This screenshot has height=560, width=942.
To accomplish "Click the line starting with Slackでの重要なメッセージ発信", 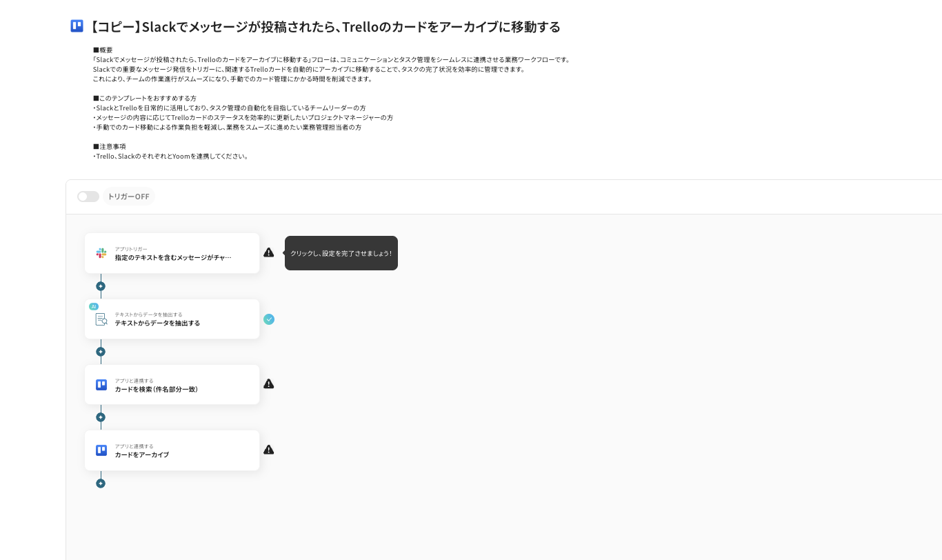I will [309, 69].
